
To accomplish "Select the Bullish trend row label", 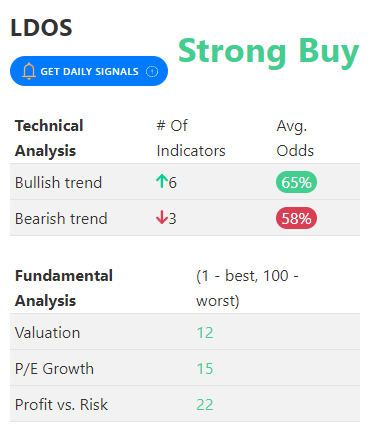I will point(58,182).
